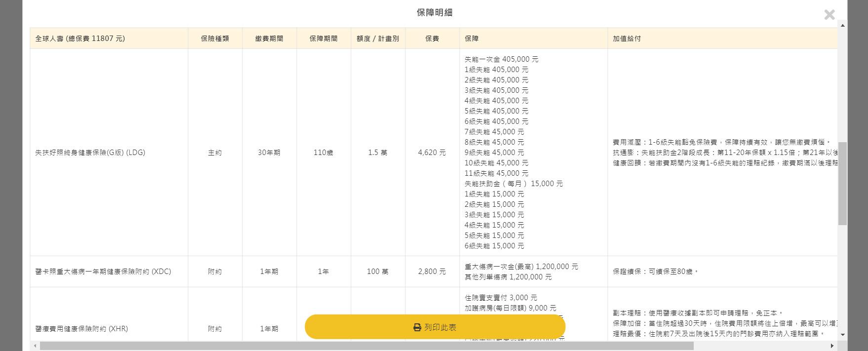Click the vertical scrollbar thumb
Screen dimensions: 868x351
point(843,184)
